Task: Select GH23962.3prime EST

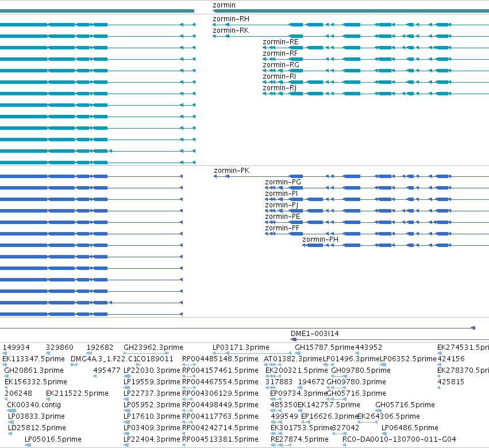Action: click(x=153, y=347)
